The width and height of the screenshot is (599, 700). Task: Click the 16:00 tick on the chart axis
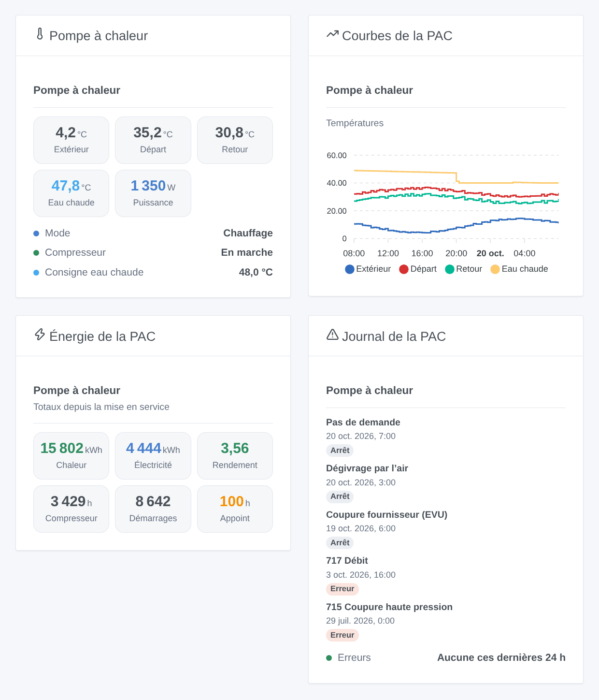tap(422, 253)
